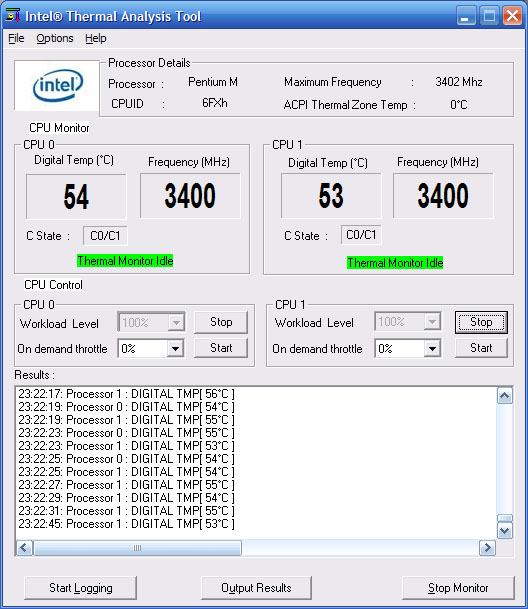Click the Intel logo image
528x609 pixels.
(x=57, y=85)
